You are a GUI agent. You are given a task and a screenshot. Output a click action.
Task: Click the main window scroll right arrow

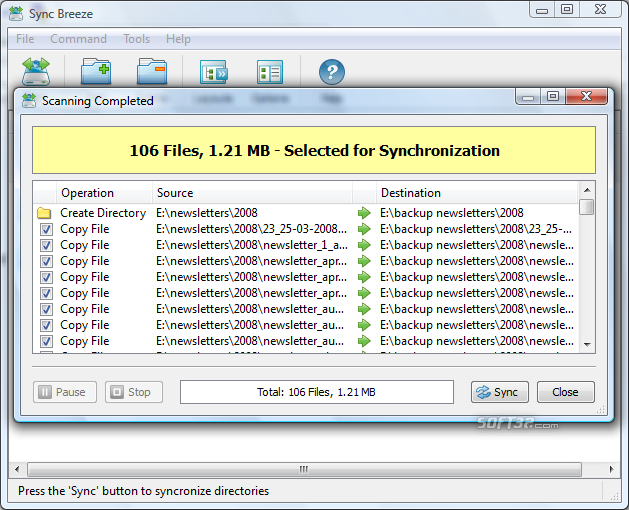point(611,469)
